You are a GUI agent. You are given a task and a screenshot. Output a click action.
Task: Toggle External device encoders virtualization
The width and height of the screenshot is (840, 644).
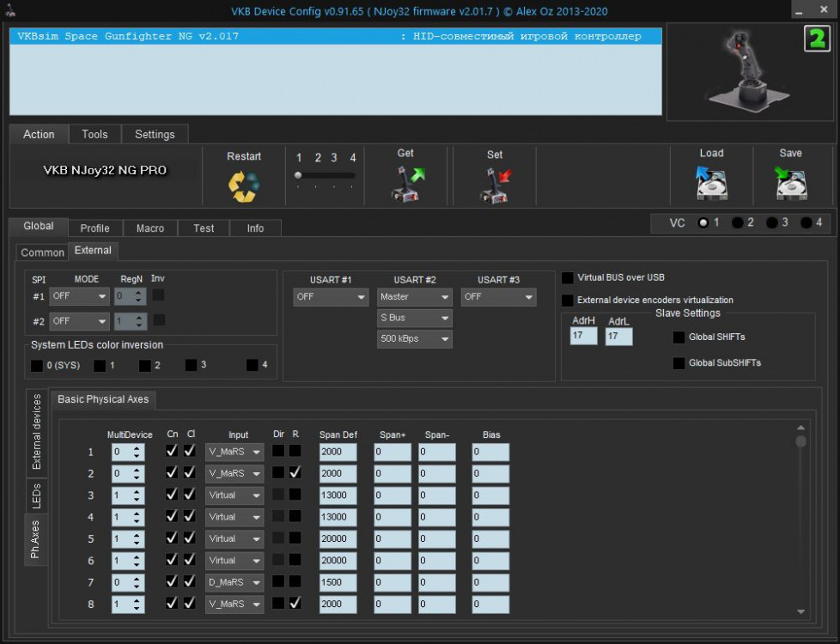coord(568,301)
